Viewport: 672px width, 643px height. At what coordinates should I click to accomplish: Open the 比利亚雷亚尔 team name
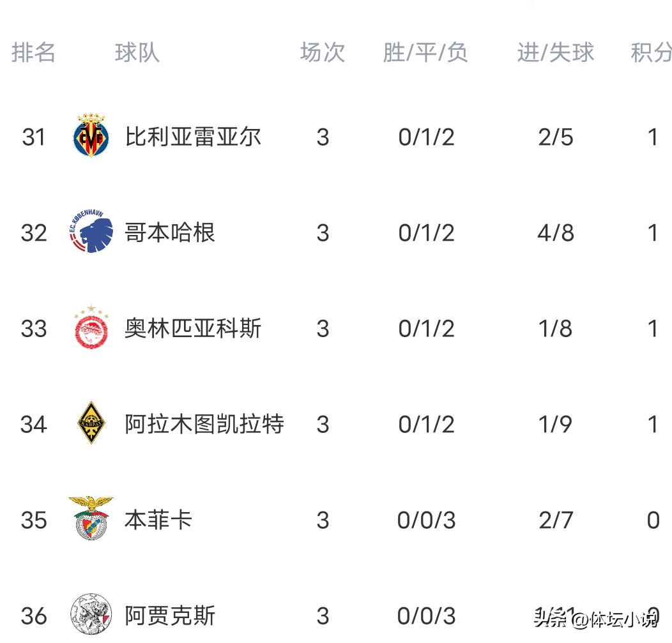(x=193, y=137)
